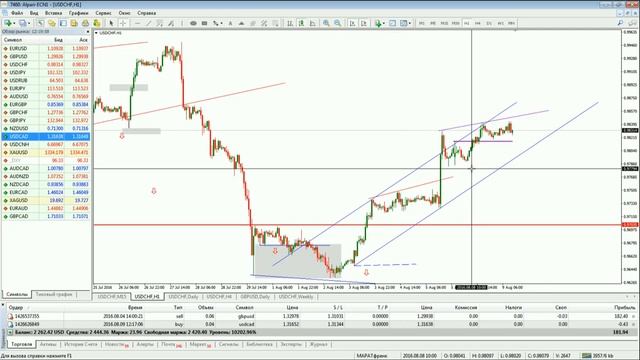Select EURUSD row in Market Watch
This screenshot has height=360, width=640.
(46, 48)
